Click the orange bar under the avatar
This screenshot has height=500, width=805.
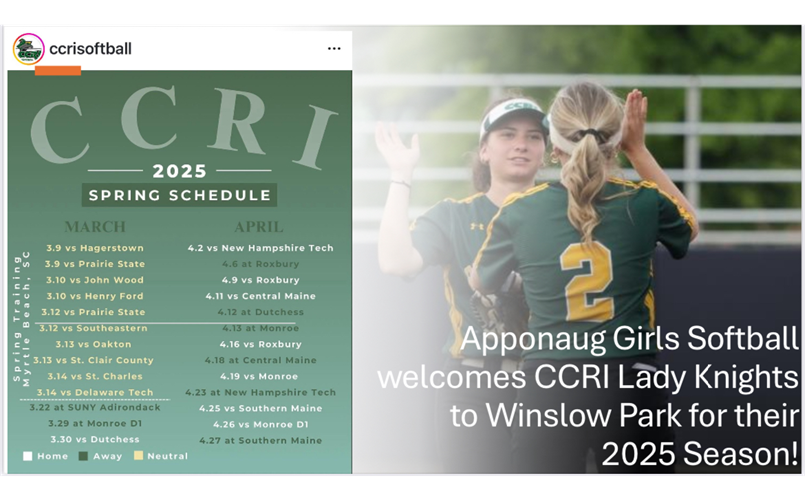tap(58, 71)
